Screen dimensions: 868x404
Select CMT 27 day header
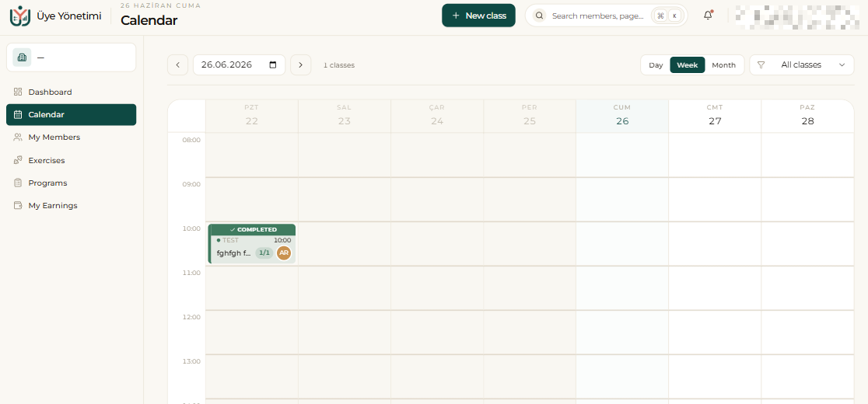[x=716, y=116]
